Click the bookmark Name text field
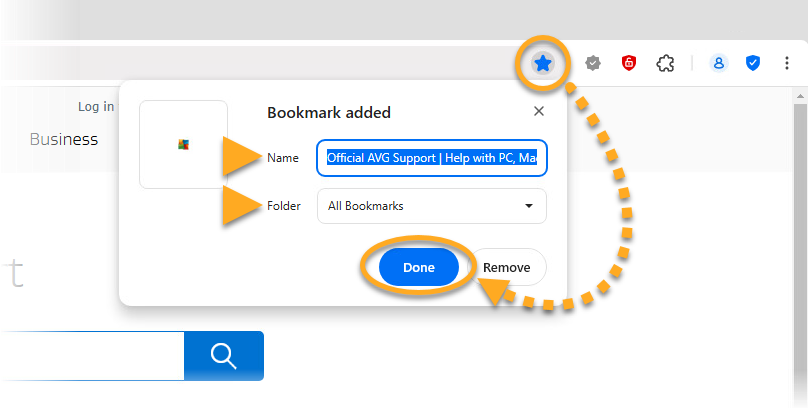The image size is (808, 409). point(432,158)
